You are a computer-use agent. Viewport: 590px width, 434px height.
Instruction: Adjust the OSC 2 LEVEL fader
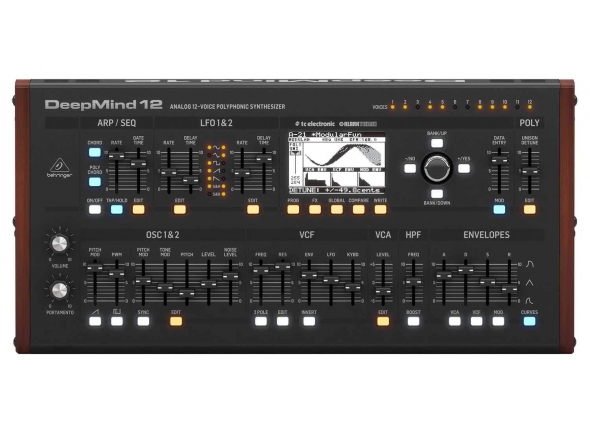208,283
